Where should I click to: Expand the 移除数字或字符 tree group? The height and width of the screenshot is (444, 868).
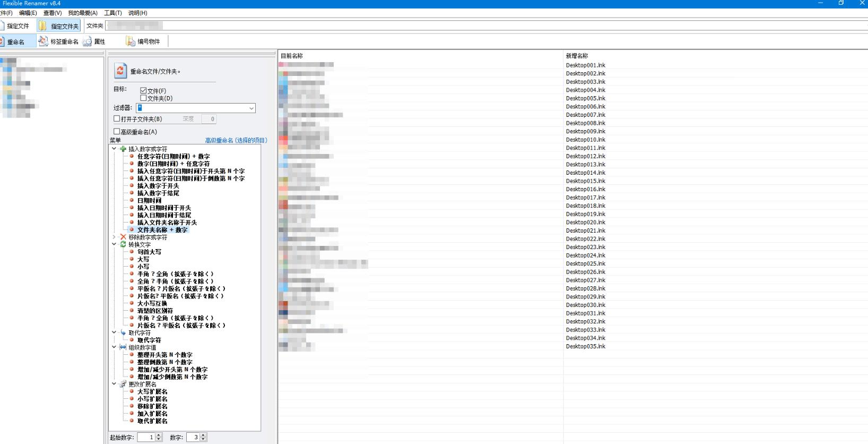click(114, 237)
